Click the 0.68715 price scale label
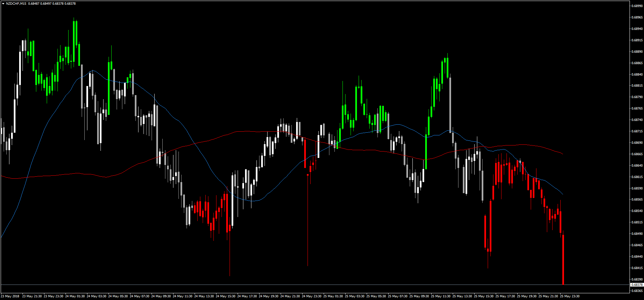The height and width of the screenshot is (300, 644). pos(637,131)
